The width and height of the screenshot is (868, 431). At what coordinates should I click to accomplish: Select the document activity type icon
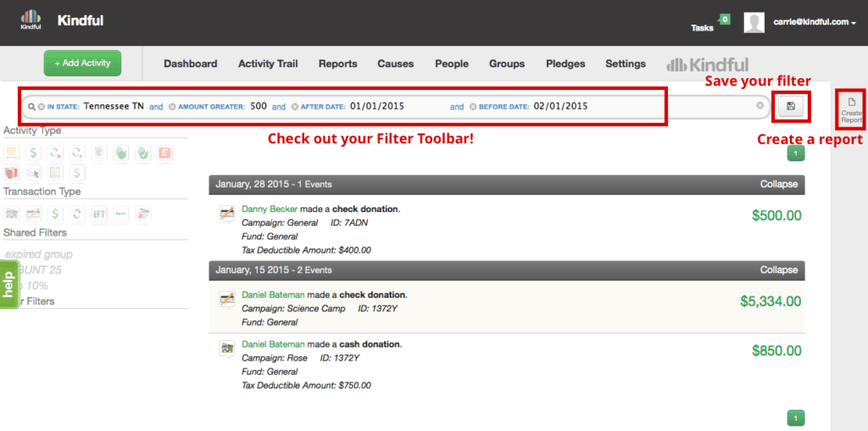pos(99,154)
